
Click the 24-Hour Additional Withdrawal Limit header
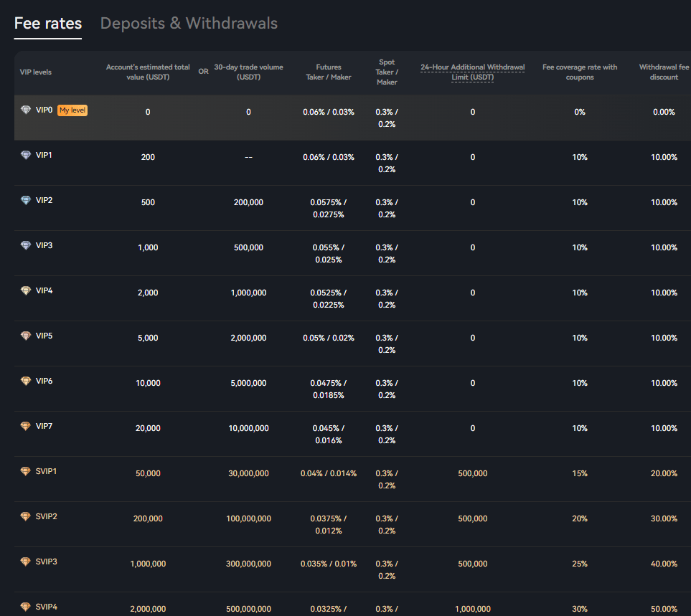472,72
